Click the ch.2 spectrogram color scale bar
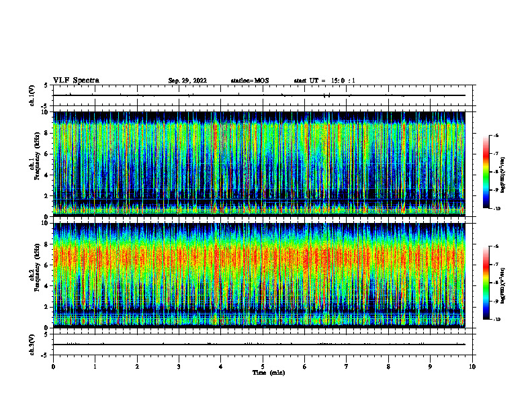This screenshot has height=411, width=532. 486,283
